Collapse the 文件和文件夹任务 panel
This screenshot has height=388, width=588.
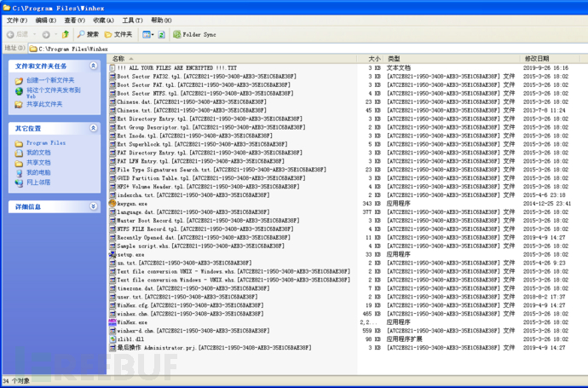[x=94, y=66]
